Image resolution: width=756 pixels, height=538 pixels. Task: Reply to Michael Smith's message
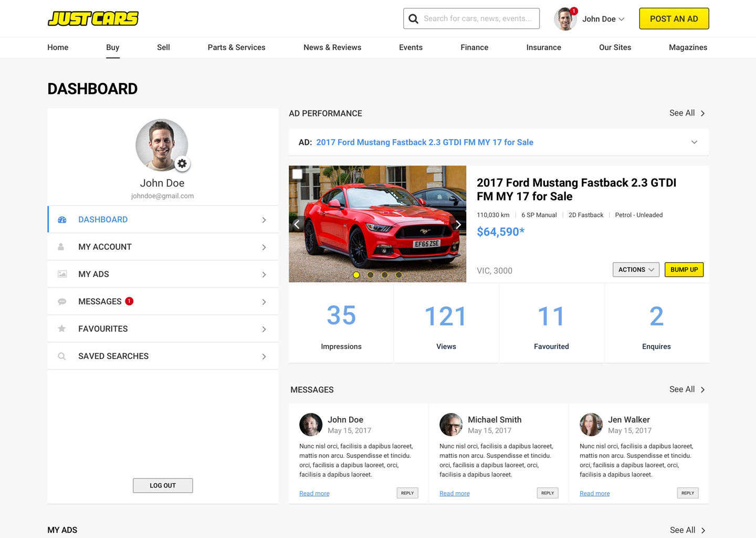[548, 493]
